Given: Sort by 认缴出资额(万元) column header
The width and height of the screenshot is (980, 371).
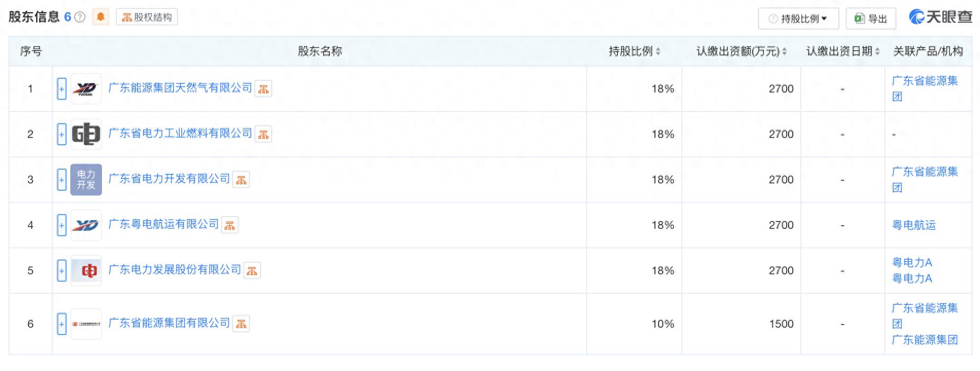Looking at the screenshot, I should click(742, 51).
